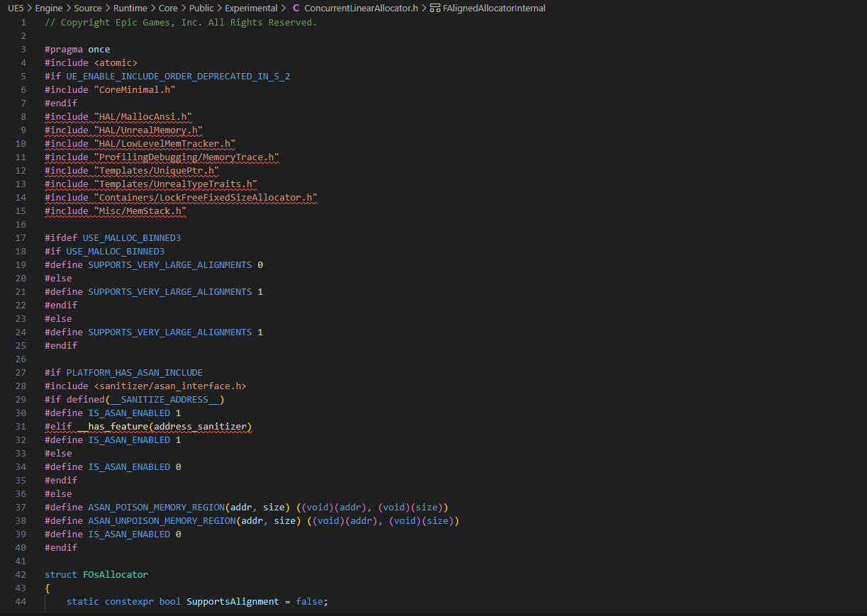This screenshot has width=867, height=616.
Task: Click ConcurrentLinearAllocator.h in the breadcrumb
Action: point(361,9)
